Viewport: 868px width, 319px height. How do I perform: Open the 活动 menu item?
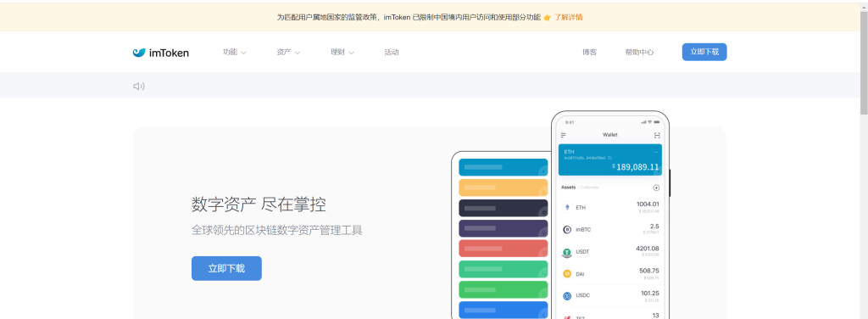[x=392, y=52]
